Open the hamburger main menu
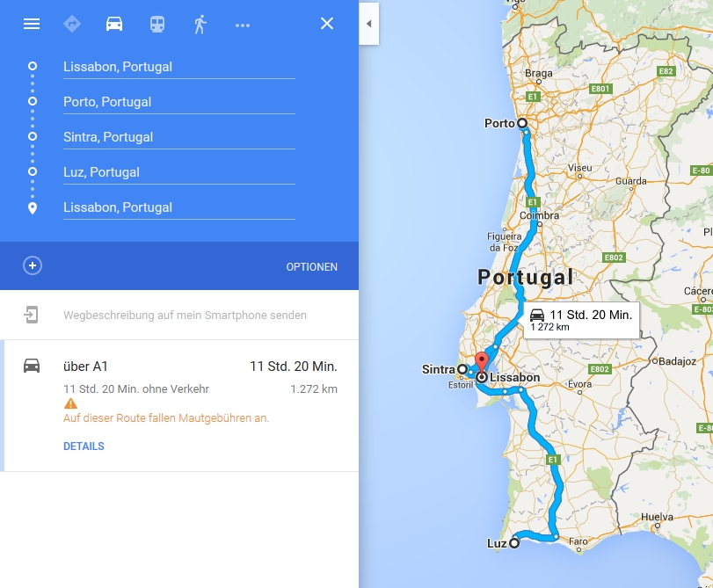The height and width of the screenshot is (588, 713). point(32,24)
